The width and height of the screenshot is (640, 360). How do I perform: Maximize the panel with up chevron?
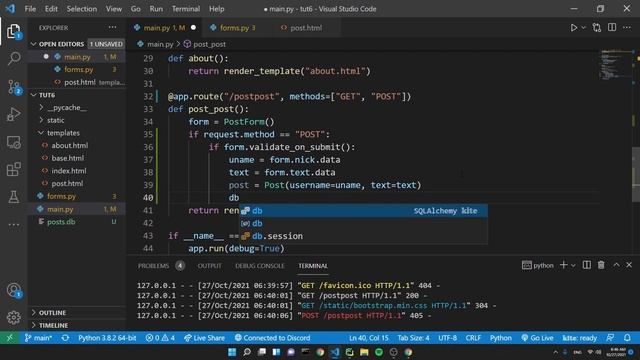[x=616, y=265]
